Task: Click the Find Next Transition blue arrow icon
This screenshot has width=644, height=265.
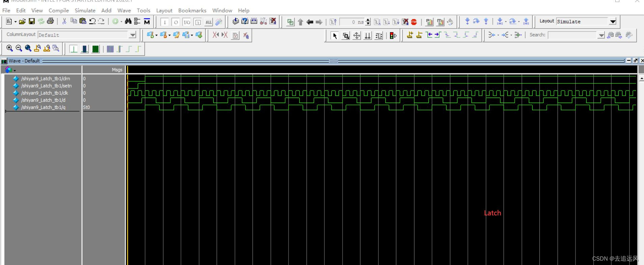Action: click(438, 35)
